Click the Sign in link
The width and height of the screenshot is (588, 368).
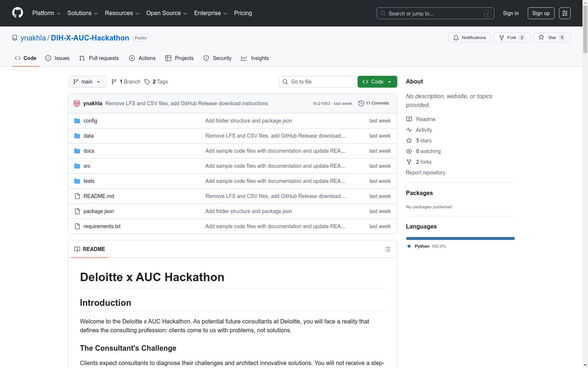tap(511, 13)
